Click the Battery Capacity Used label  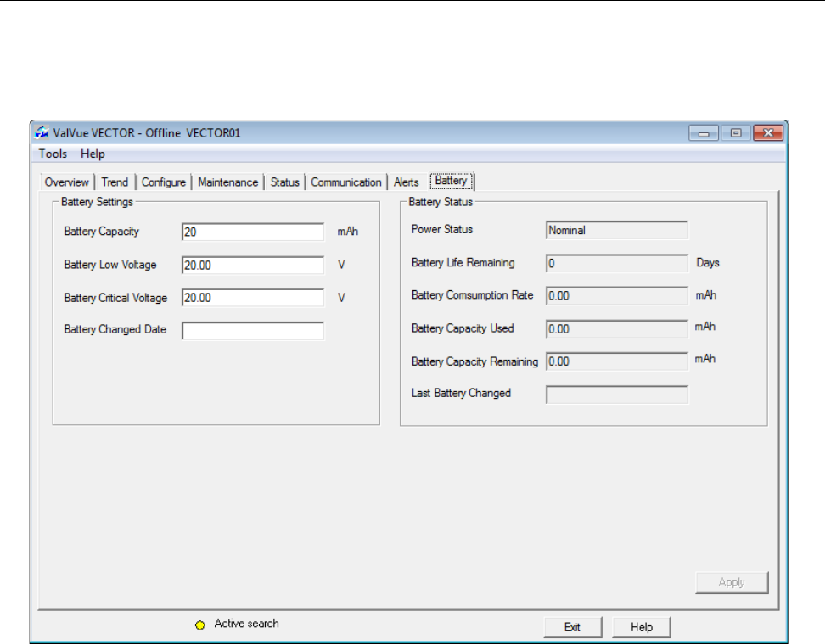tap(463, 328)
